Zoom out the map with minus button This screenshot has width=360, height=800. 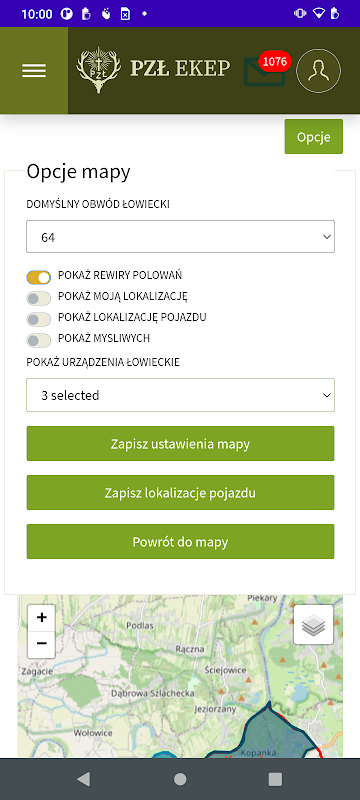(x=42, y=644)
